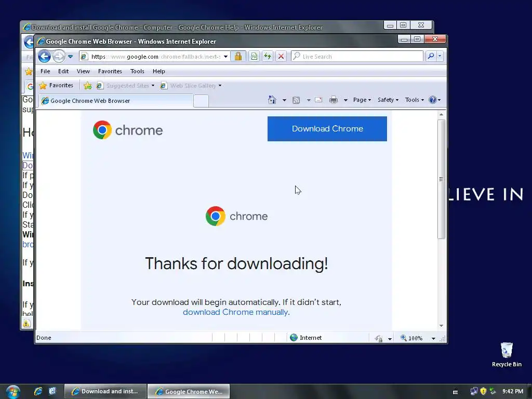The height and width of the screenshot is (399, 532).
Task: Click the Print icon
Action: (x=334, y=100)
